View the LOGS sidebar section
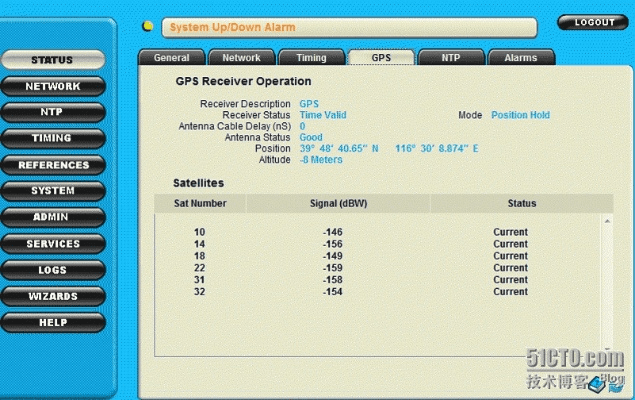Viewport: 635px width, 400px height. point(52,270)
